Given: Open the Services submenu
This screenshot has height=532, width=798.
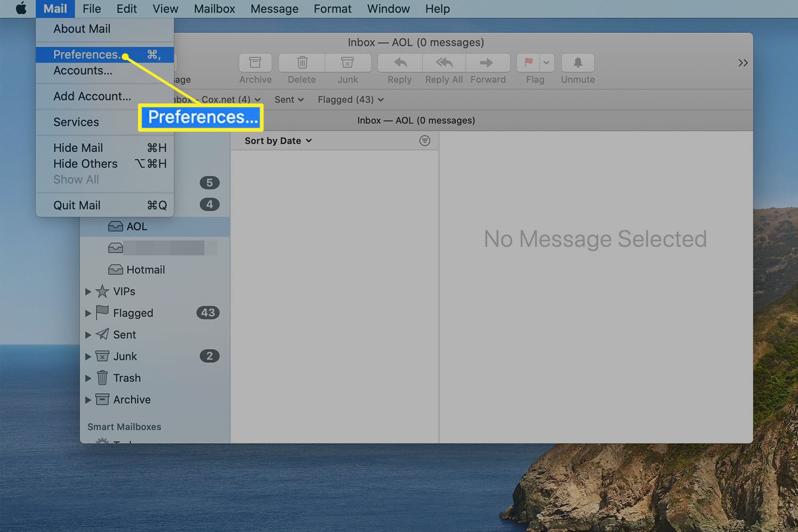Looking at the screenshot, I should click(105, 122).
